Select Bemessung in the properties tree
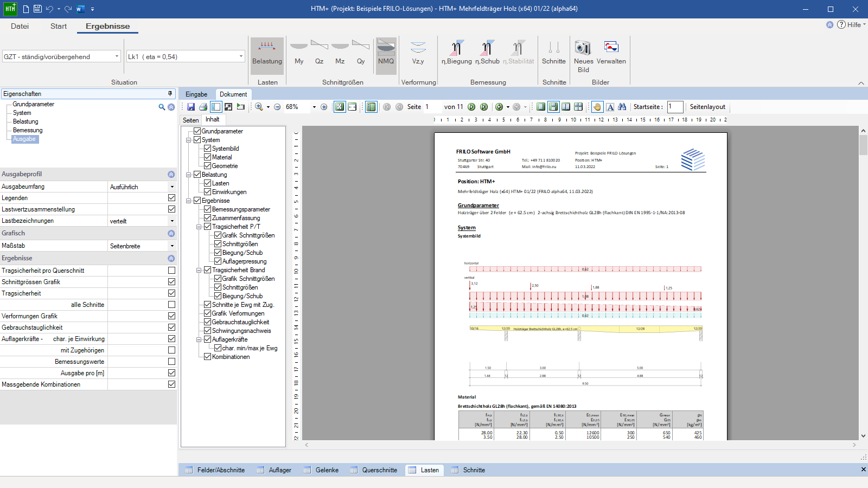The width and height of the screenshot is (868, 488). (27, 130)
